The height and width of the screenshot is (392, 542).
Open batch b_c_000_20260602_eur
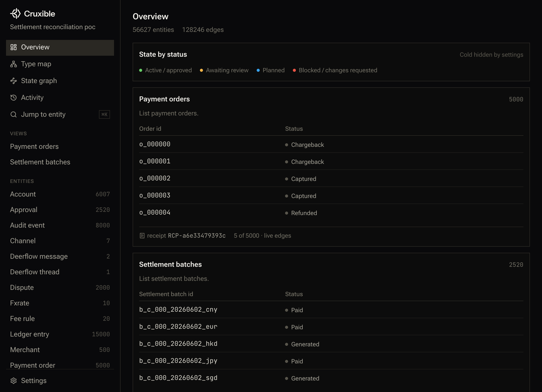click(x=331, y=327)
